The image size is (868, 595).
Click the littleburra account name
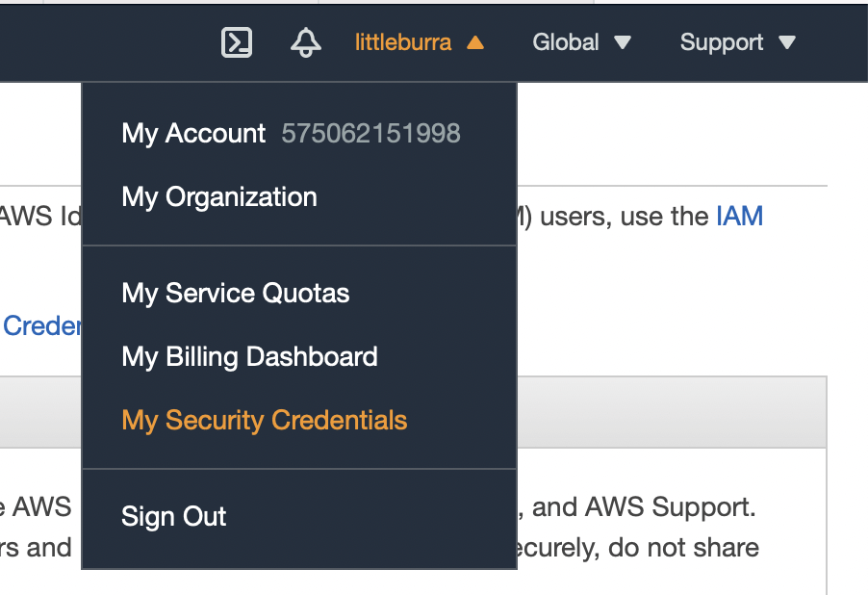point(403,42)
